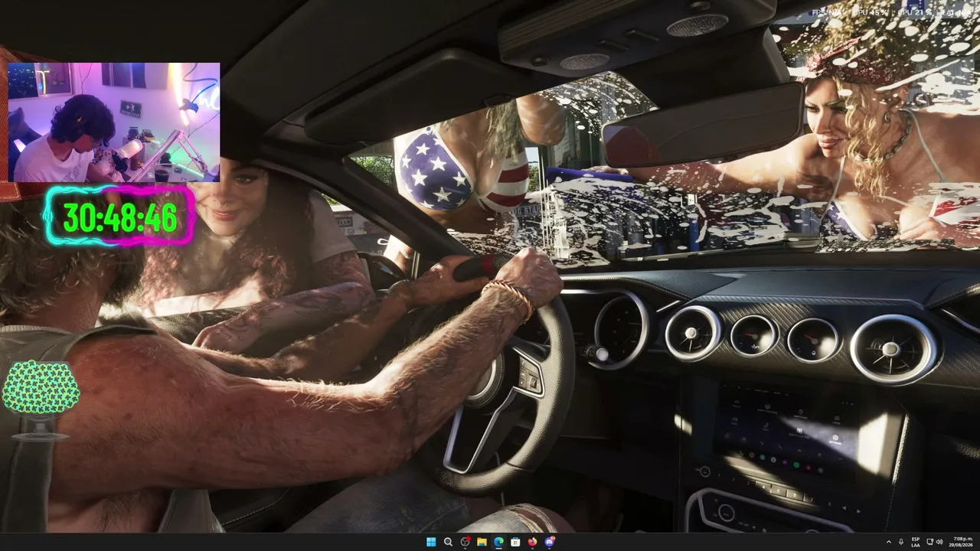Open the network icon in the system tray
The width and height of the screenshot is (980, 551).
point(930,542)
